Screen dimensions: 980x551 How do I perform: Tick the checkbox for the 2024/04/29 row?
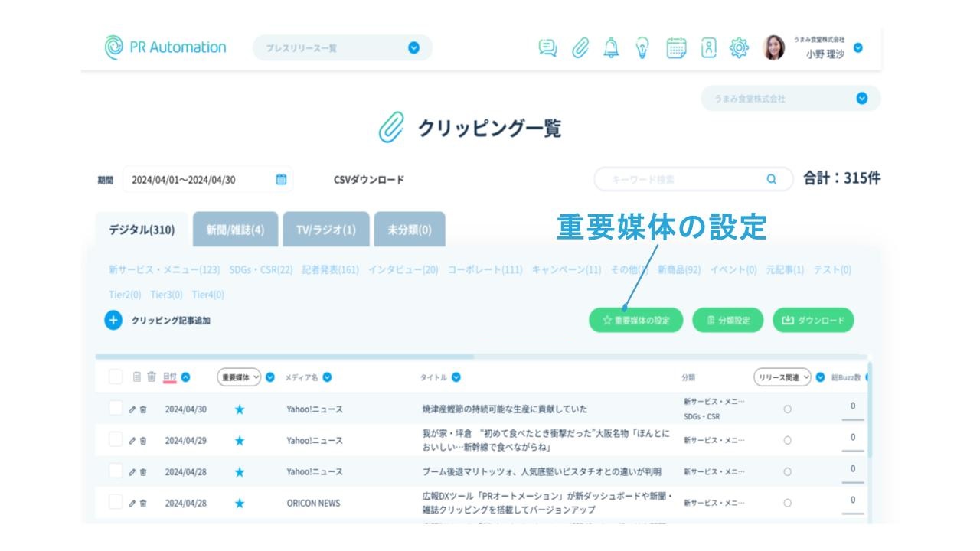[116, 440]
